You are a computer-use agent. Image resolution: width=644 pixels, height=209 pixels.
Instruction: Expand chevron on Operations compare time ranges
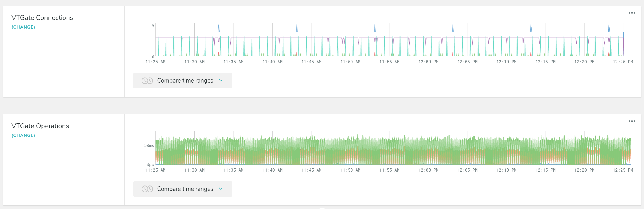[x=221, y=189]
